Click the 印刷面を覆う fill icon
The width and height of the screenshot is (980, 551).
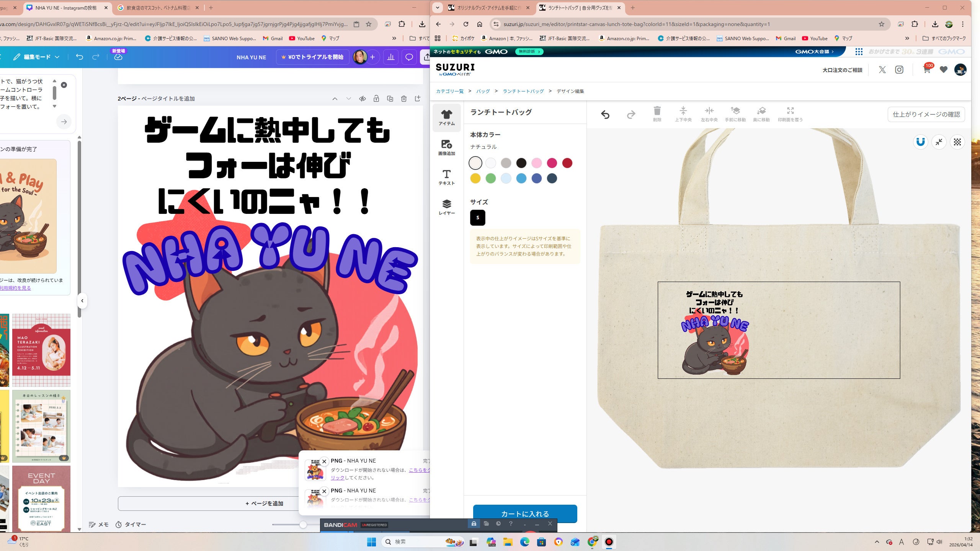pyautogui.click(x=790, y=114)
